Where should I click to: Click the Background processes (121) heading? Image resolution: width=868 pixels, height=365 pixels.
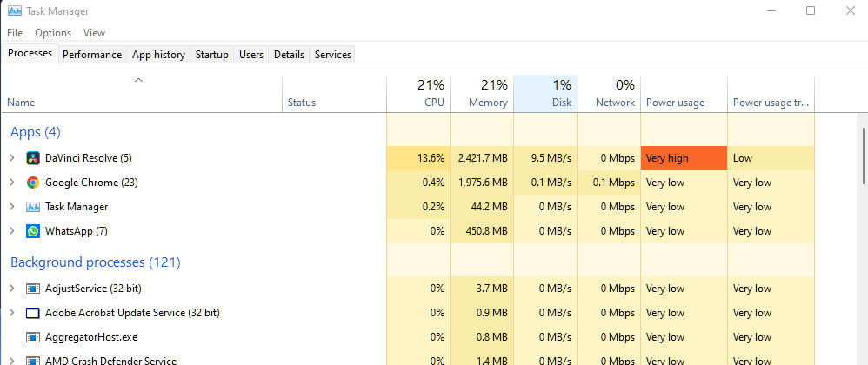coord(96,262)
